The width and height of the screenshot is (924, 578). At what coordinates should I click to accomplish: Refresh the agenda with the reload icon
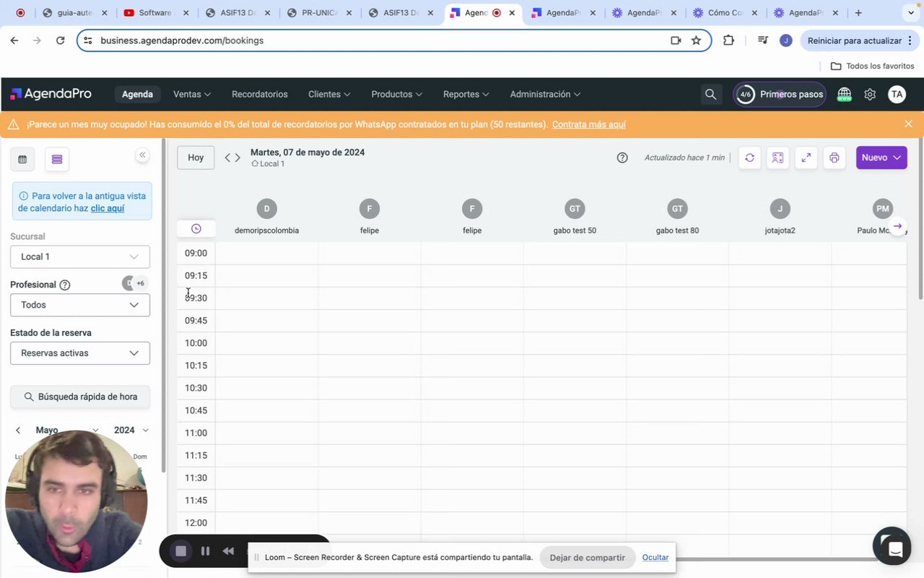(749, 158)
